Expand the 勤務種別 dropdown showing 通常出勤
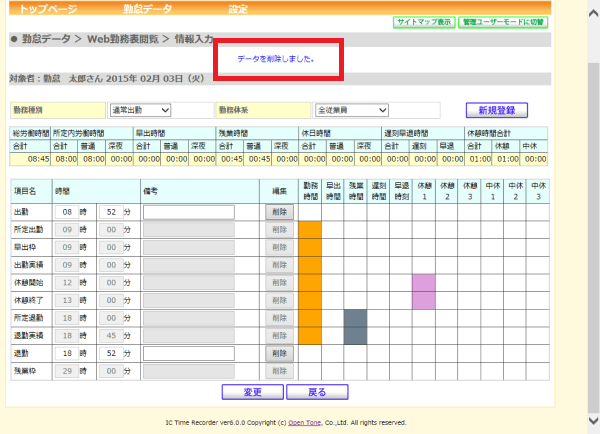The height and width of the screenshot is (434, 600). point(140,110)
